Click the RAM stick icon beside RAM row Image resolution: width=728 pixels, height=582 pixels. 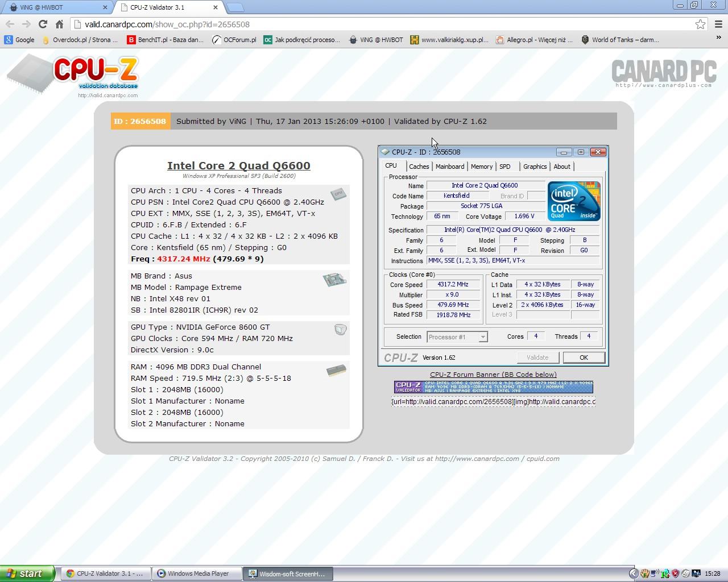pos(336,371)
